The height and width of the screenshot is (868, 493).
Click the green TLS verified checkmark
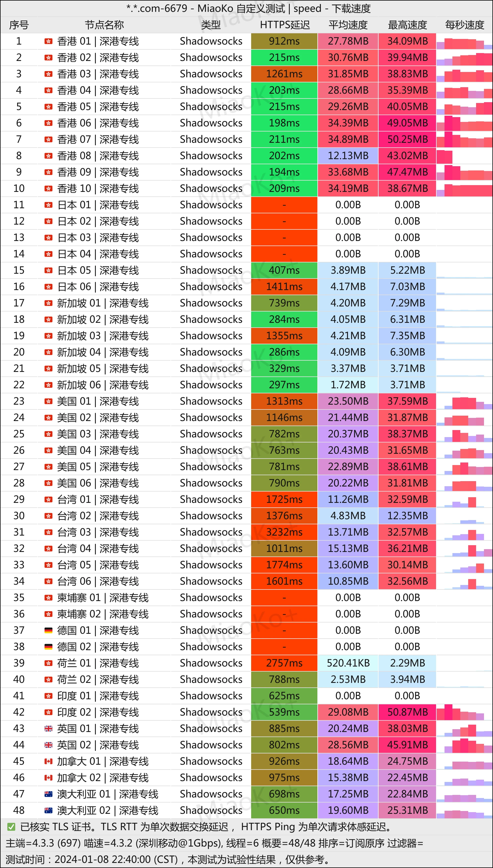tap(11, 827)
